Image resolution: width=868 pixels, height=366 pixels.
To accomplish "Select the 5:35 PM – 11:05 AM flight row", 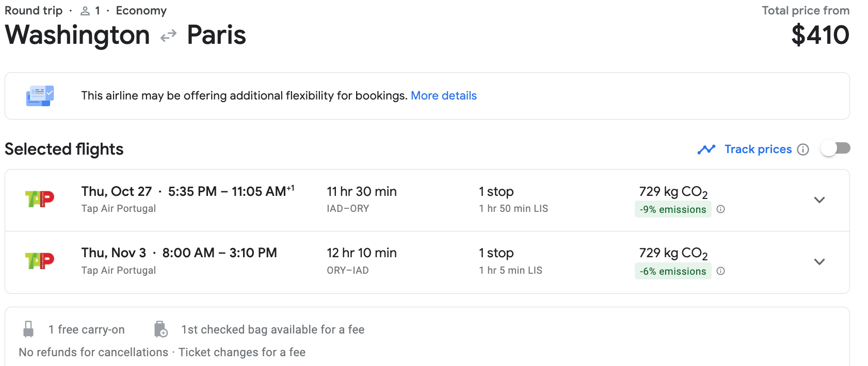I will click(427, 200).
